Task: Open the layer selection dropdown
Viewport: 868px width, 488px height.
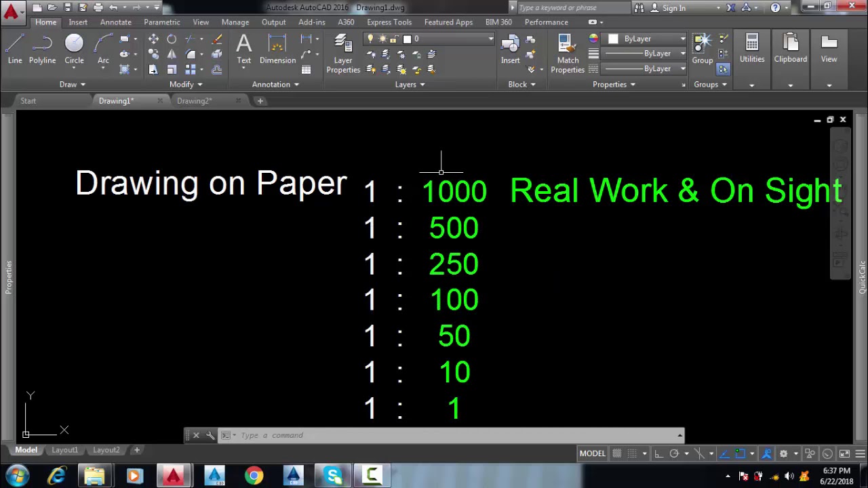Action: [490, 39]
